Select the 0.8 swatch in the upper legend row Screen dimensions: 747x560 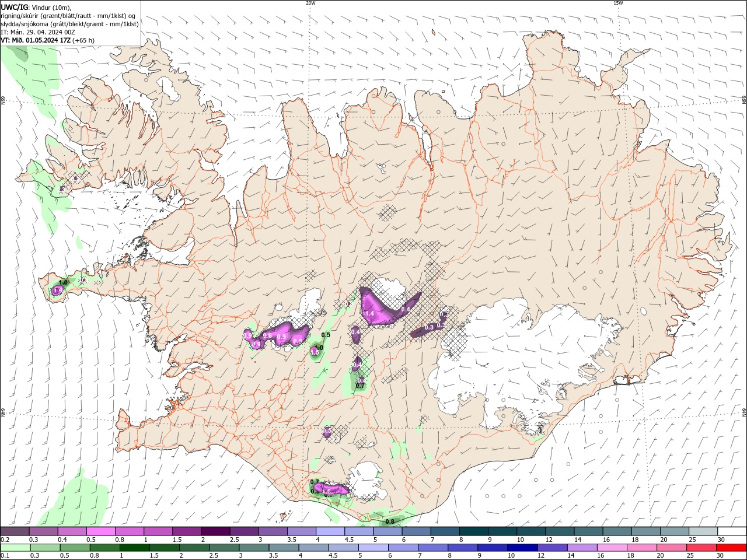pos(130,531)
